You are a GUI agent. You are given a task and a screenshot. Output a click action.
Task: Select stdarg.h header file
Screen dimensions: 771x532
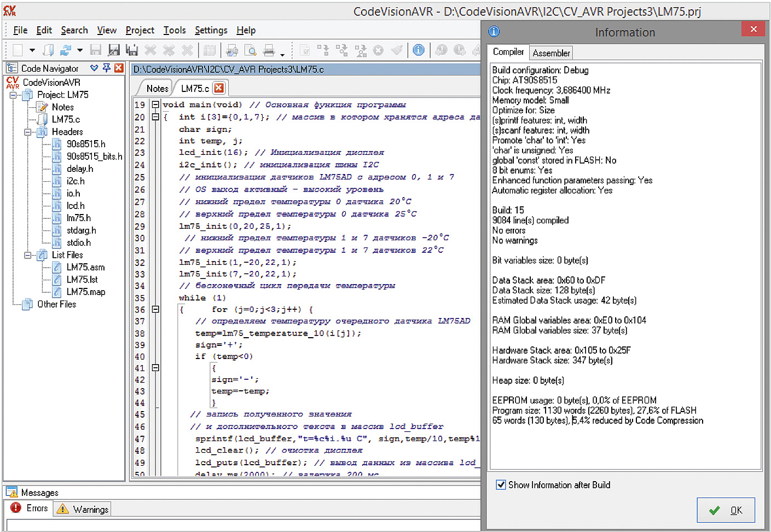[x=81, y=230]
